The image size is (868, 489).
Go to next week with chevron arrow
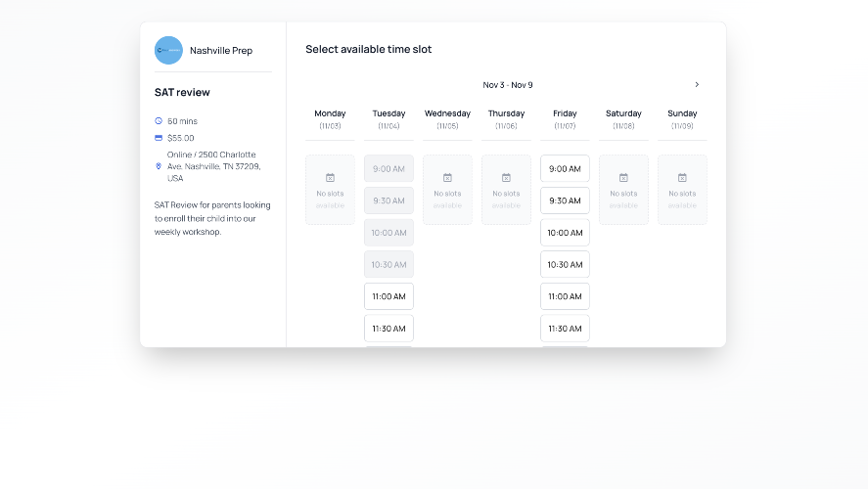pyautogui.click(x=697, y=85)
